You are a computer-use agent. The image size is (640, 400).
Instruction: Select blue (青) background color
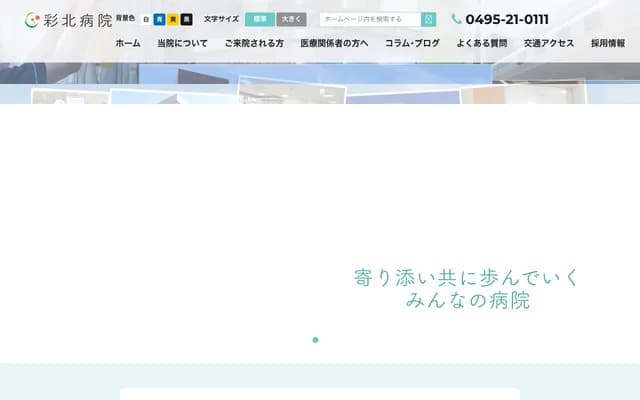(159, 19)
